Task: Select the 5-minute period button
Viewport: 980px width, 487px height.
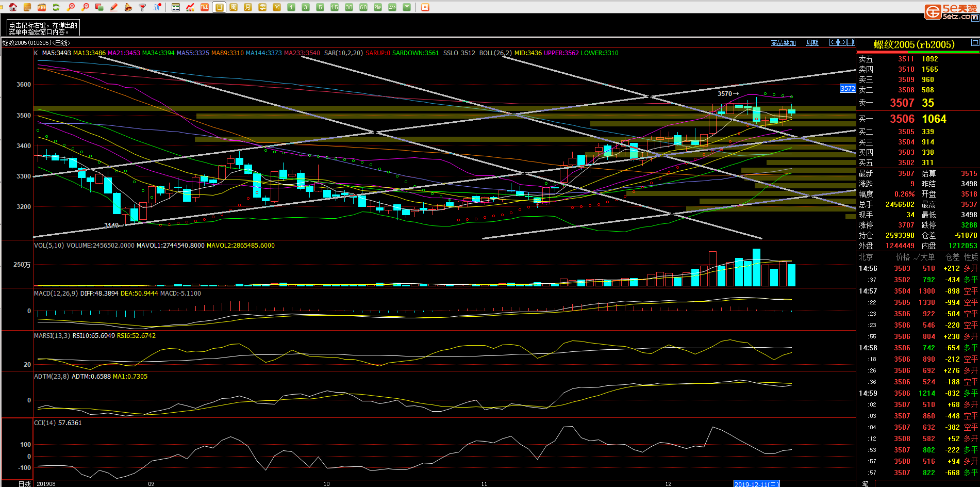Action: 320,7
